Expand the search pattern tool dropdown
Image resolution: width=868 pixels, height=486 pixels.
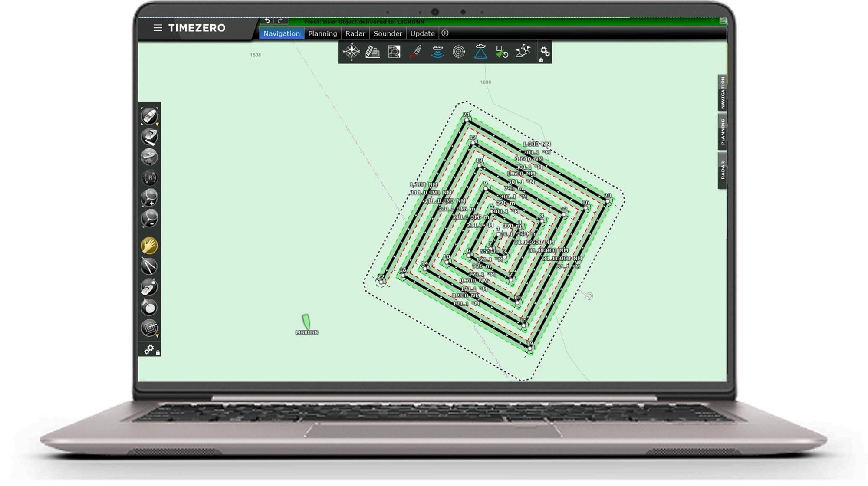[157, 336]
